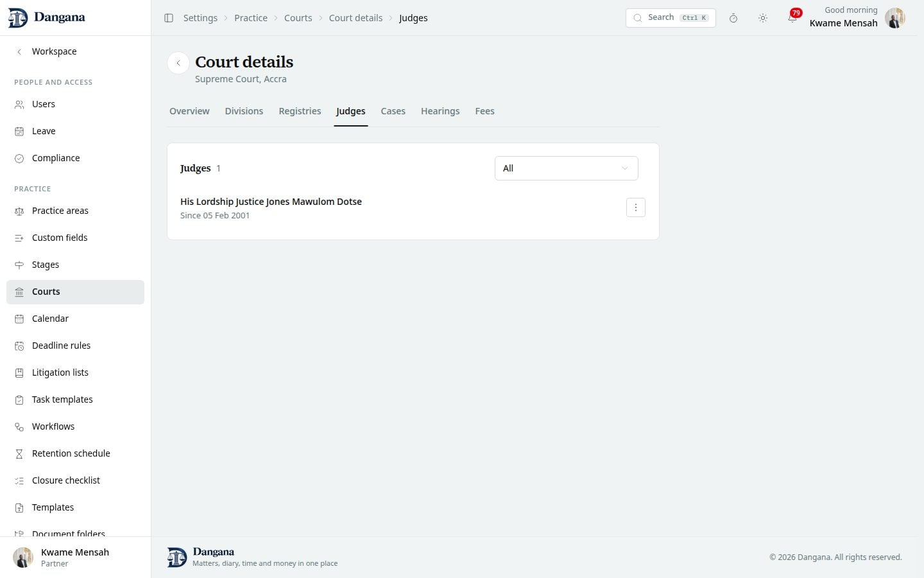This screenshot has height=578, width=924.
Task: Click the Task templates clipboard icon
Action: click(x=19, y=399)
